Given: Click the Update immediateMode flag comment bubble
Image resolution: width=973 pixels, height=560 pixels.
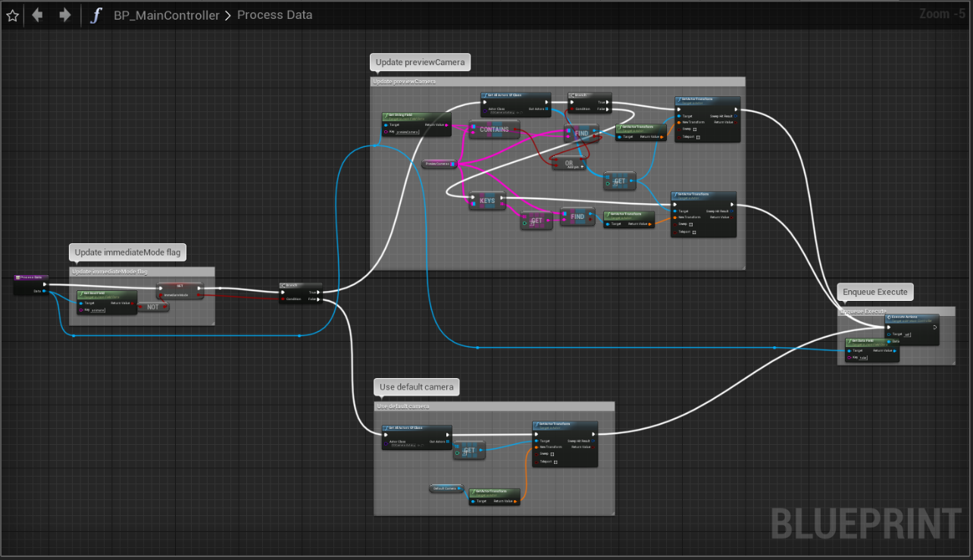Looking at the screenshot, I should (x=127, y=252).
